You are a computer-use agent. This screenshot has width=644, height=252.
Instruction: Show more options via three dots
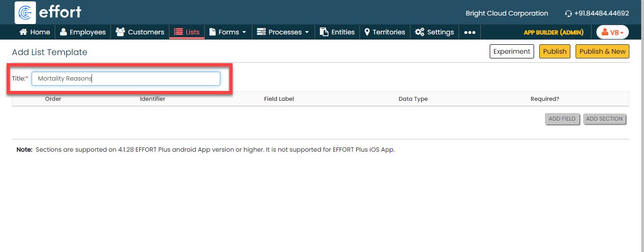point(469,33)
